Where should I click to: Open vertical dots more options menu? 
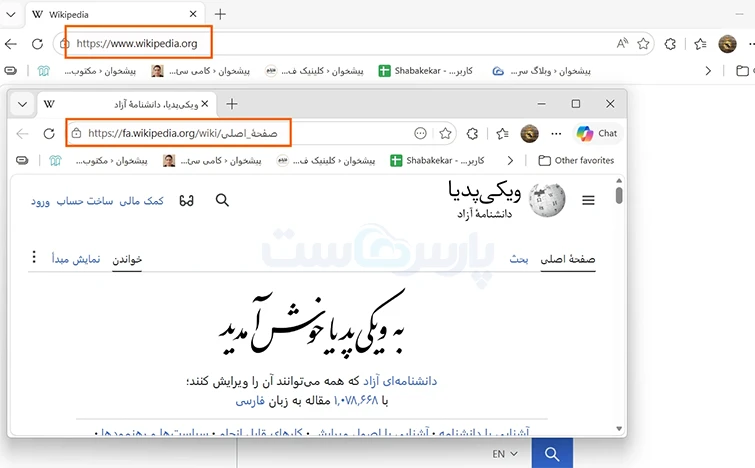(34, 257)
